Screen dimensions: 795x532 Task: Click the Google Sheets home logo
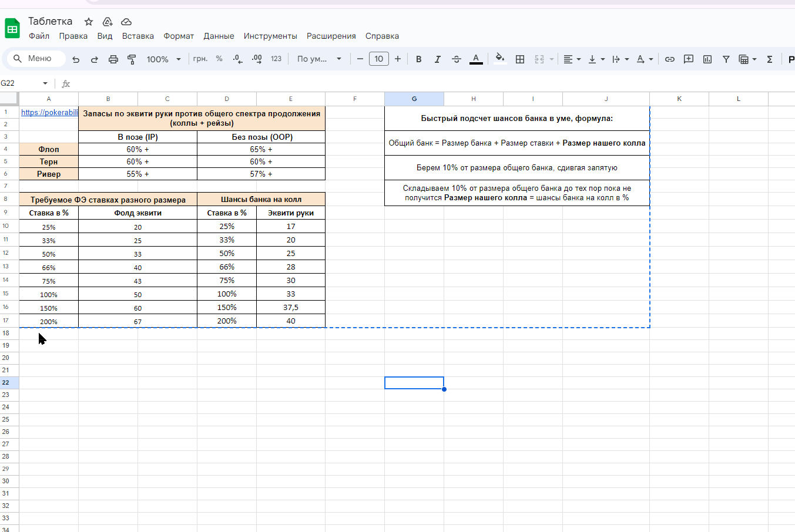[x=12, y=28]
